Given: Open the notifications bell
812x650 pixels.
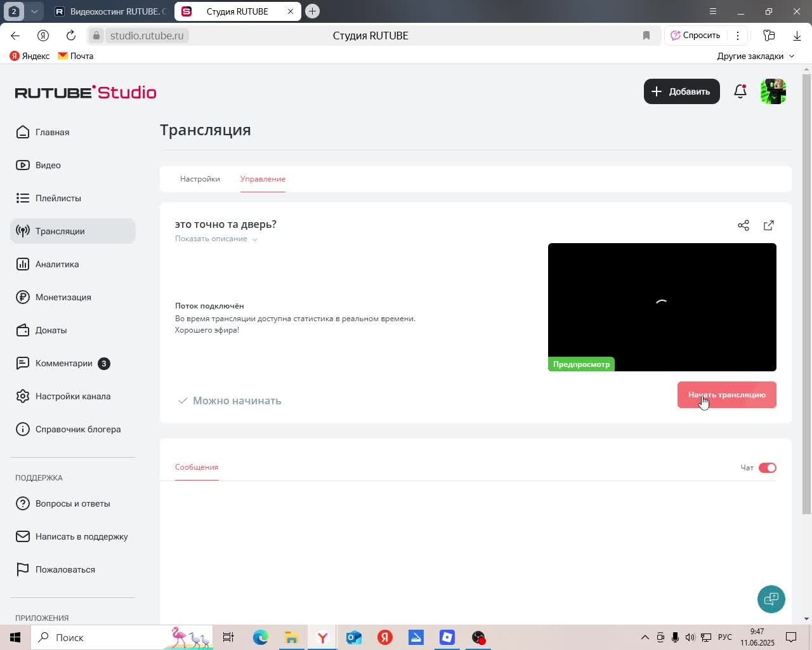Looking at the screenshot, I should pyautogui.click(x=740, y=91).
